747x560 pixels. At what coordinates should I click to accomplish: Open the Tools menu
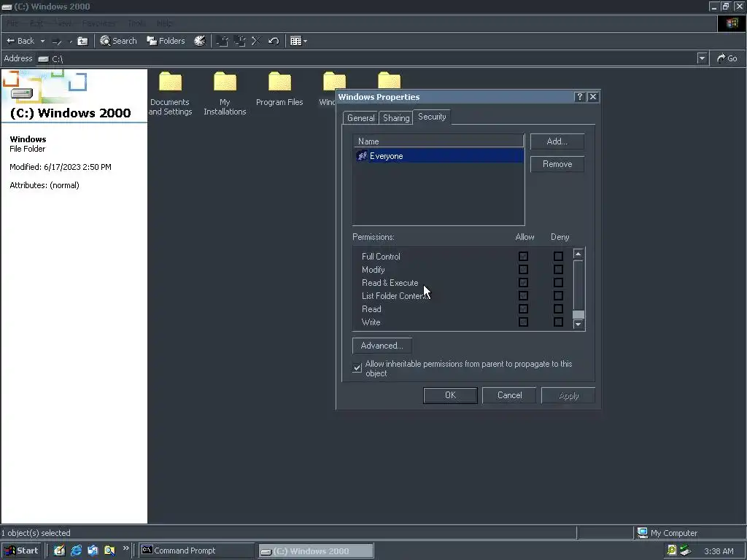click(136, 23)
